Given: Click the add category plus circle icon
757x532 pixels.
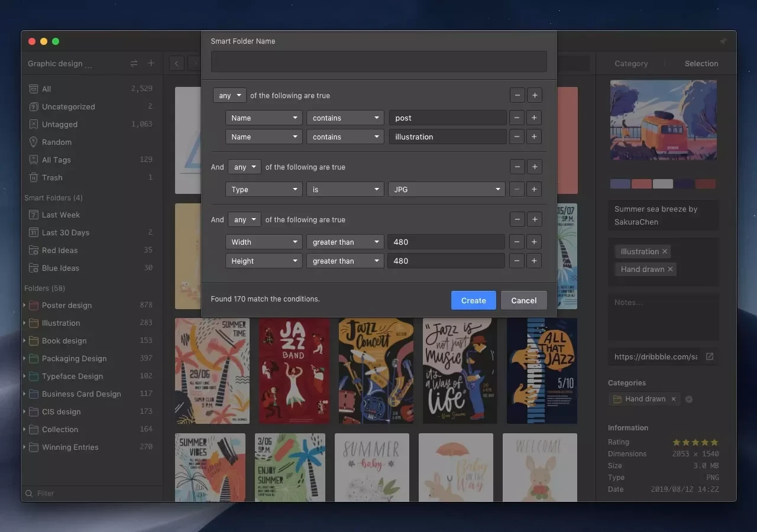Looking at the screenshot, I should pyautogui.click(x=688, y=399).
